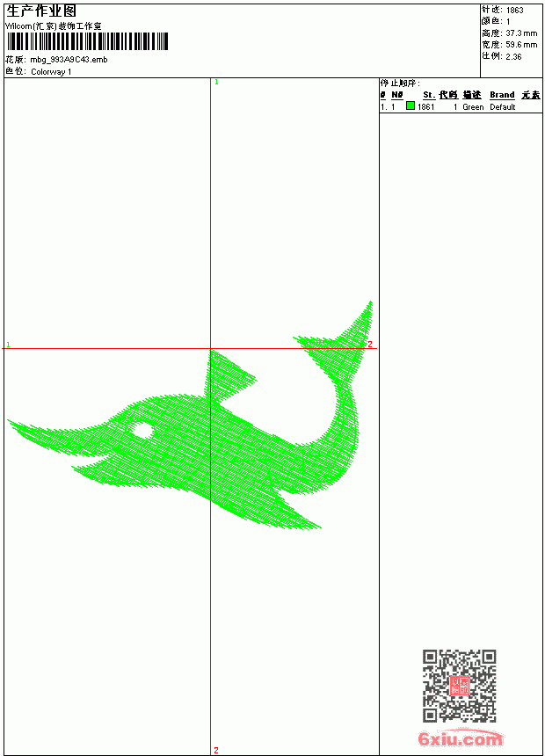Click the Colorway 1 label
The height and width of the screenshot is (756, 545).
(x=51, y=72)
